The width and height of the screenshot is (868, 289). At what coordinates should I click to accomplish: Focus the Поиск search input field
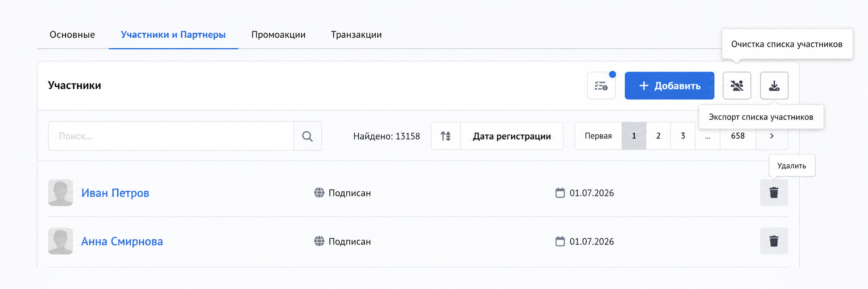tap(171, 136)
